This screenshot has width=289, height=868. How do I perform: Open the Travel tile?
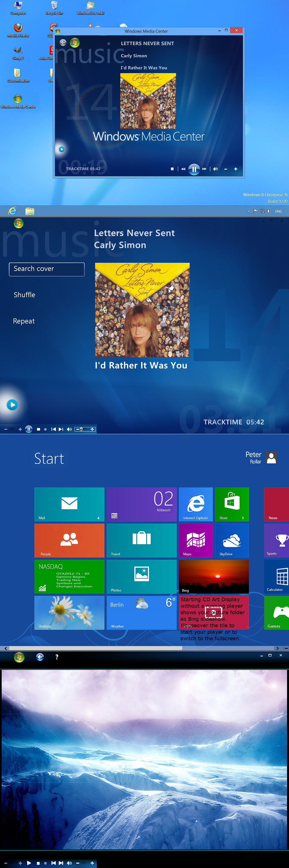pyautogui.click(x=141, y=541)
